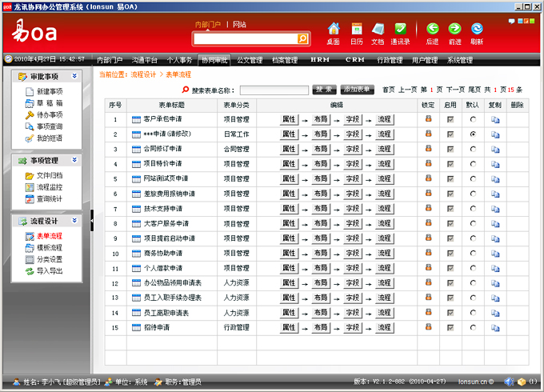The width and height of the screenshot is (544, 392).
Task: Collapse the 流程设计 panel
Action: click(74, 221)
